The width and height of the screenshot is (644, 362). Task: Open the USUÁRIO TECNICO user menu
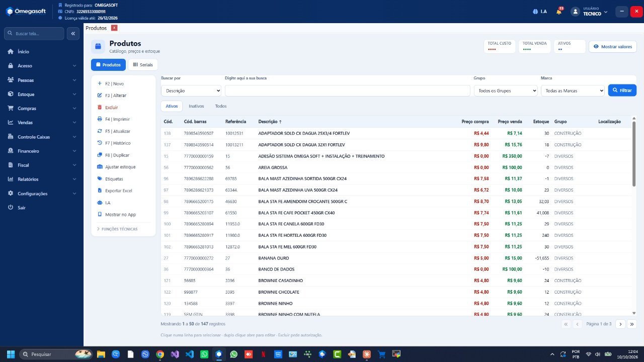point(590,12)
